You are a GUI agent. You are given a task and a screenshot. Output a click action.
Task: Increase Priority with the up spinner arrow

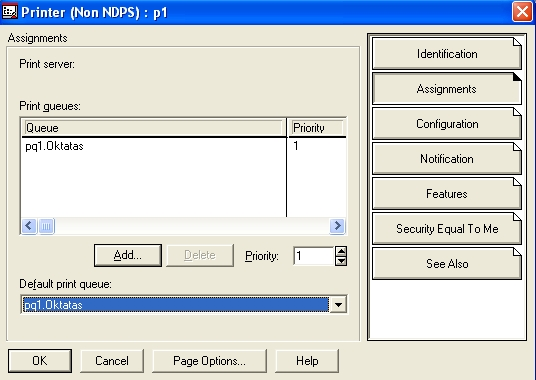coord(341,251)
